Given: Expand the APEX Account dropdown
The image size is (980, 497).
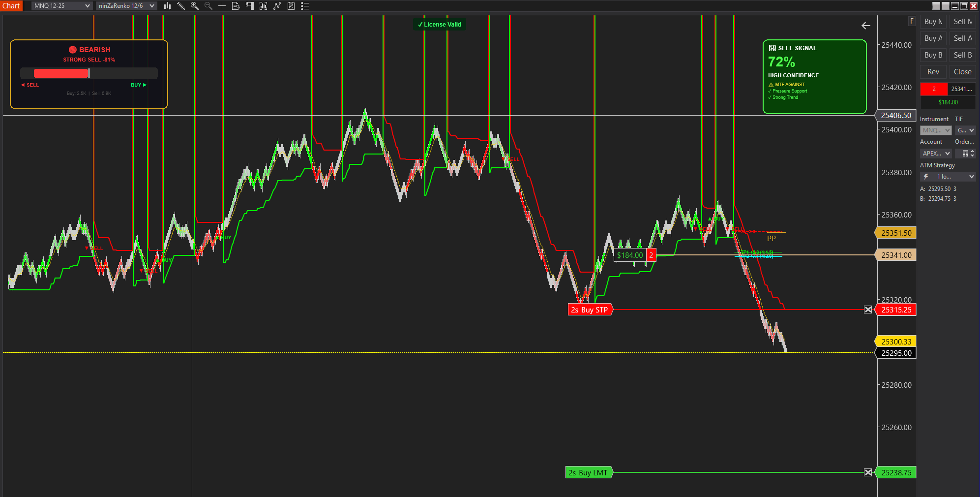Looking at the screenshot, I should (x=936, y=154).
